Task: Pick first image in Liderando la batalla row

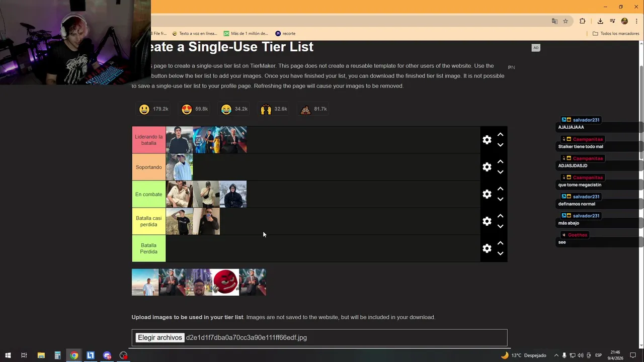Action: 179,140
